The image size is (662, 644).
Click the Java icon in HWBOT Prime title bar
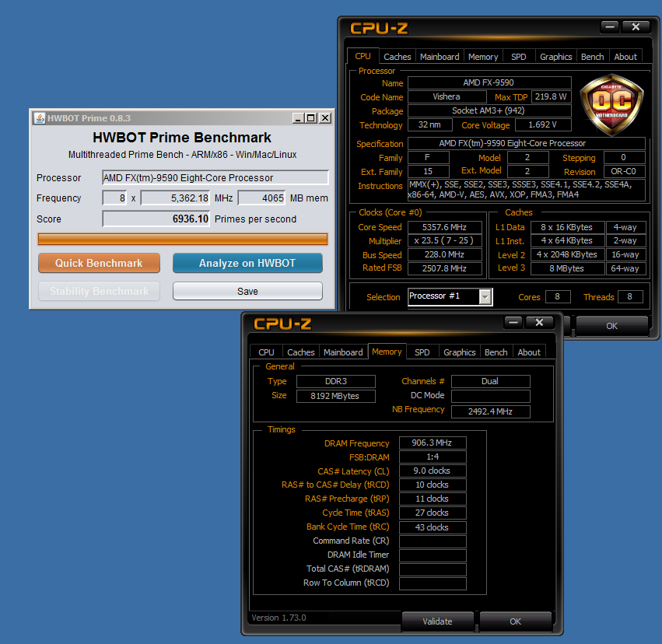(39, 118)
